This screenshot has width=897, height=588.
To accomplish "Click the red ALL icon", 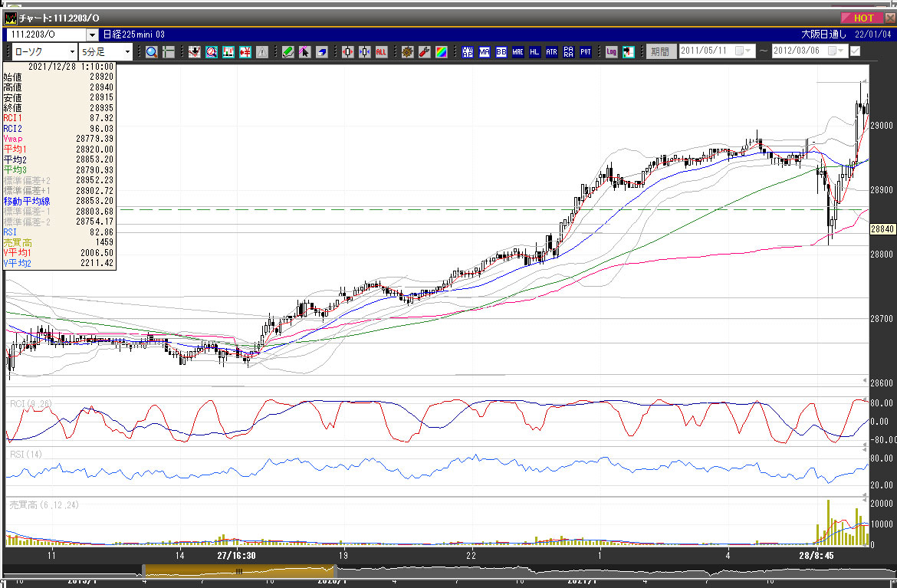I will click(x=381, y=51).
